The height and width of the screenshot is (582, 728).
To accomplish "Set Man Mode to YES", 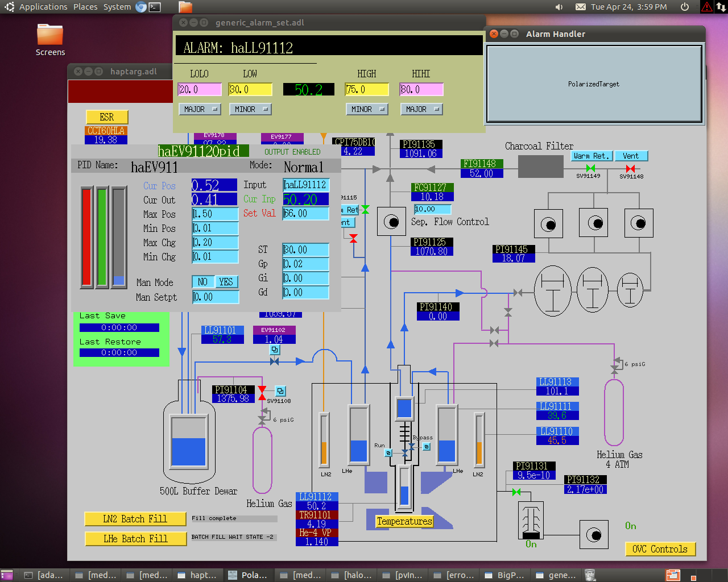I will (x=226, y=282).
